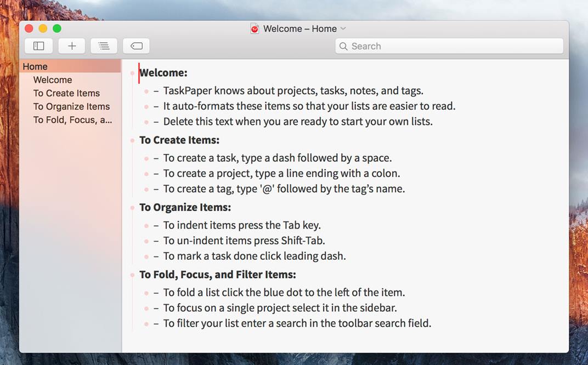Mark 'To indent items' done via dash
Screen dimensions: 588x365
pos(156,226)
